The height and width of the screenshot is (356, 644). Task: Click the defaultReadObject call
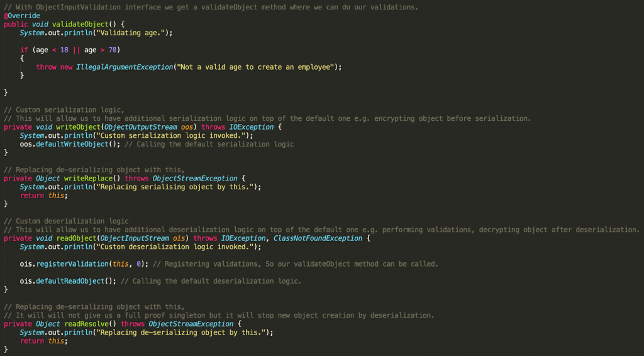click(x=70, y=281)
